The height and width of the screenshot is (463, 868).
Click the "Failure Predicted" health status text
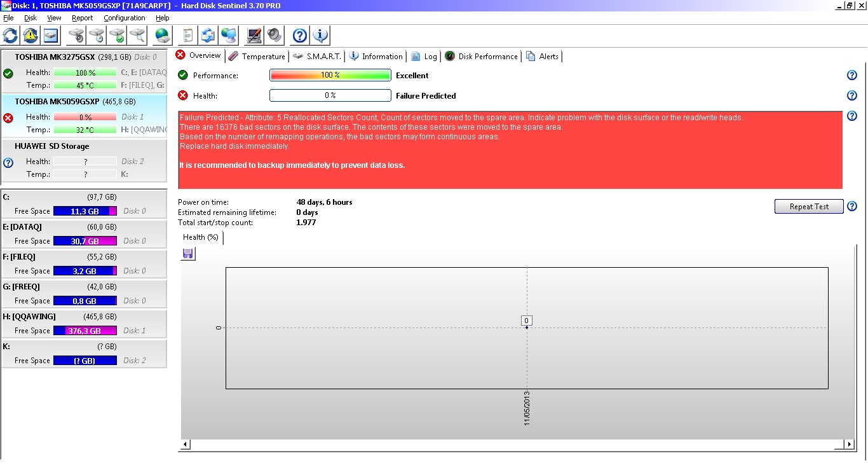click(x=426, y=96)
